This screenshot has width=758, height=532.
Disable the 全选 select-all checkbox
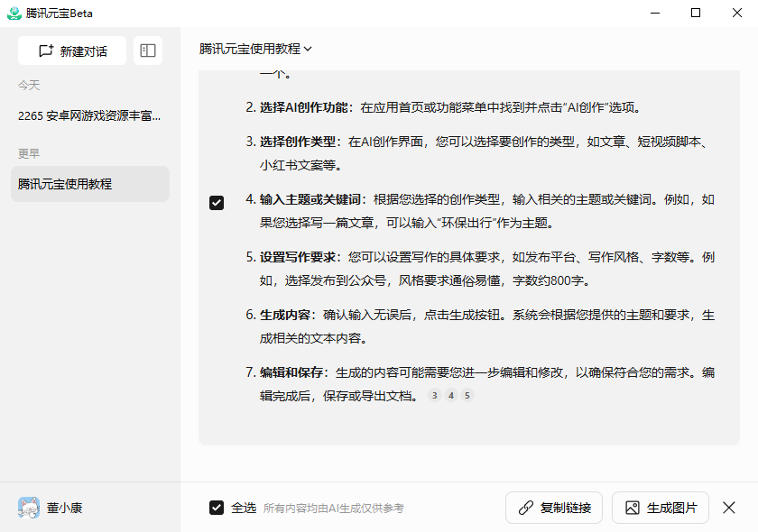[x=217, y=508]
